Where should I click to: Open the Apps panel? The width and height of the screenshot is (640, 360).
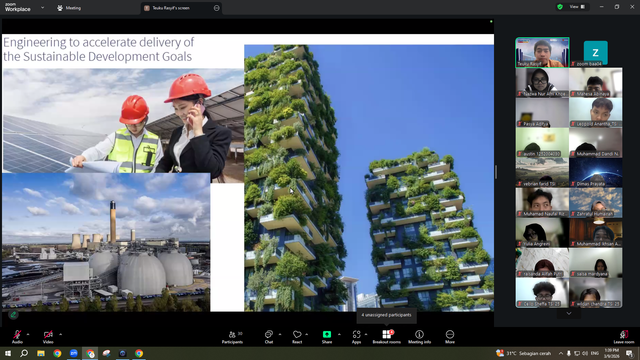(356, 337)
